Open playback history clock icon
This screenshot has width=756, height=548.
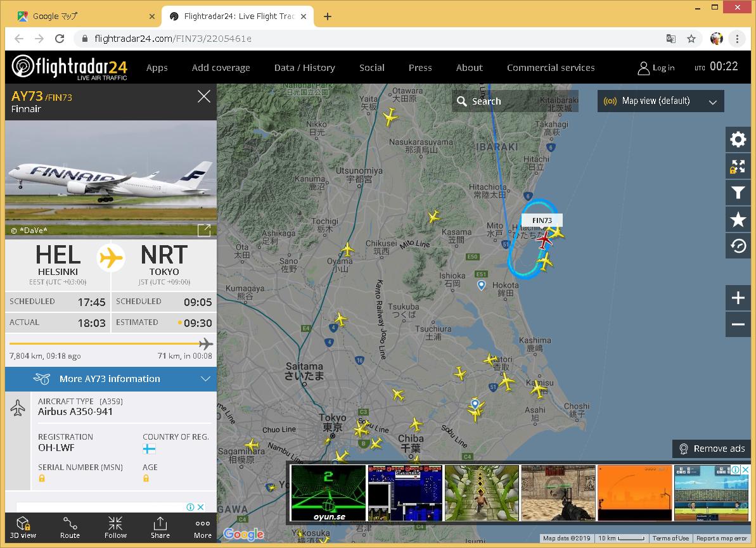(738, 246)
